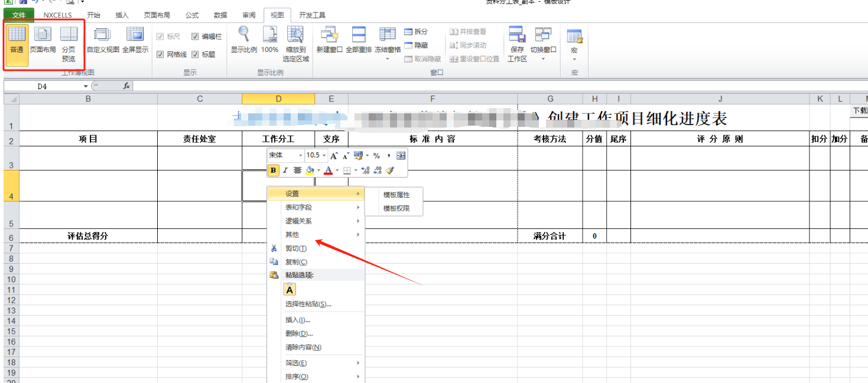
Task: Select 模板属性 in the submenu
Action: (396, 195)
